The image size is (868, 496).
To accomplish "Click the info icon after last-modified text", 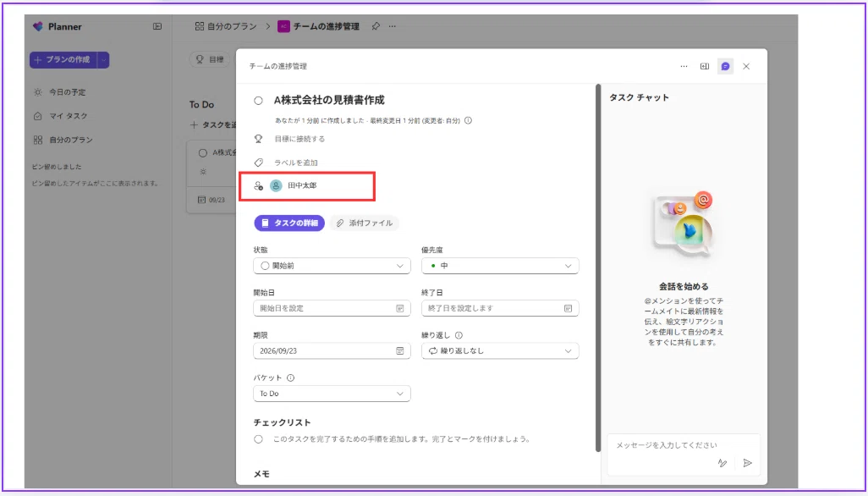I will tap(469, 120).
